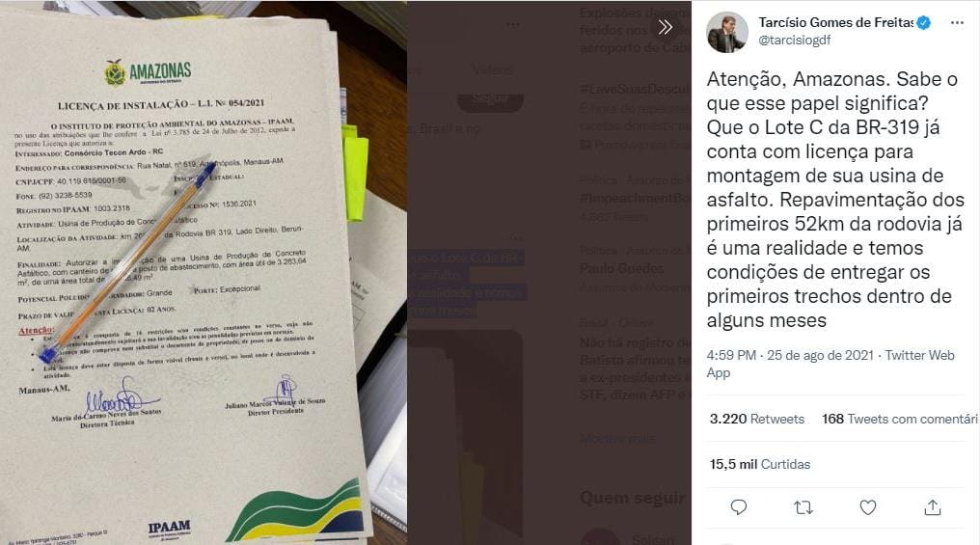
Task: Open the 4:59 PM · 25 de ago de 2021 timestamp
Action: [790, 355]
